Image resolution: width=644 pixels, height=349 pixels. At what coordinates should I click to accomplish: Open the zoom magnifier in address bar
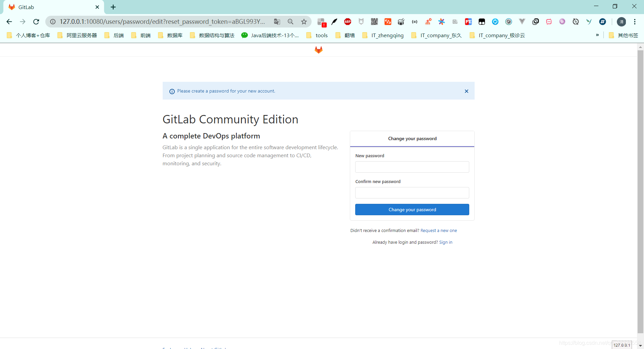pos(290,22)
